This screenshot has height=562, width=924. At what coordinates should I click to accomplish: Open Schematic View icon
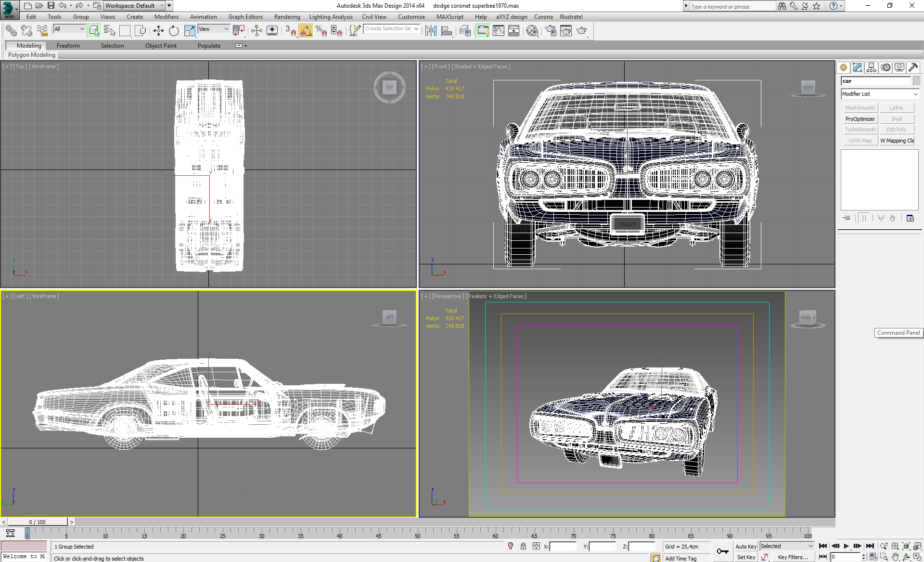(x=514, y=31)
